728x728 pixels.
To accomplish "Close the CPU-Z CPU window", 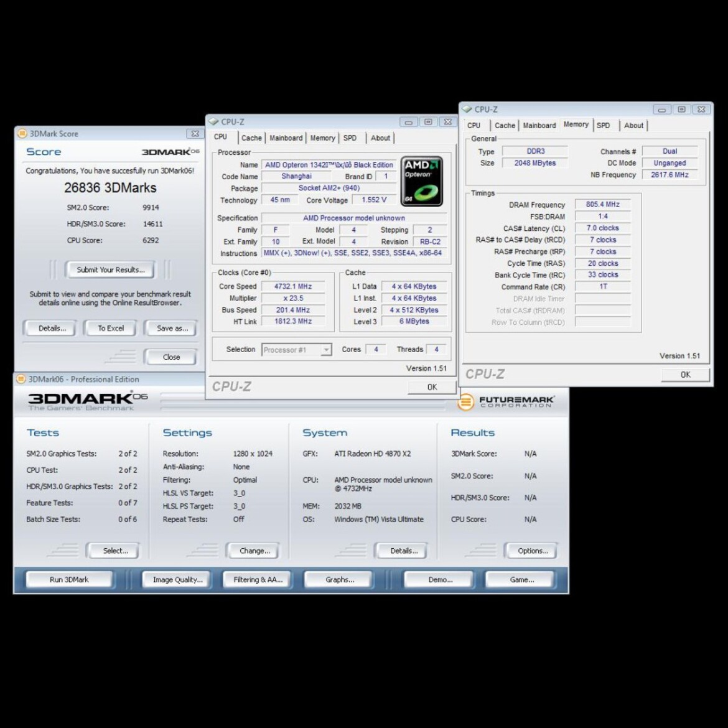I will tap(448, 122).
